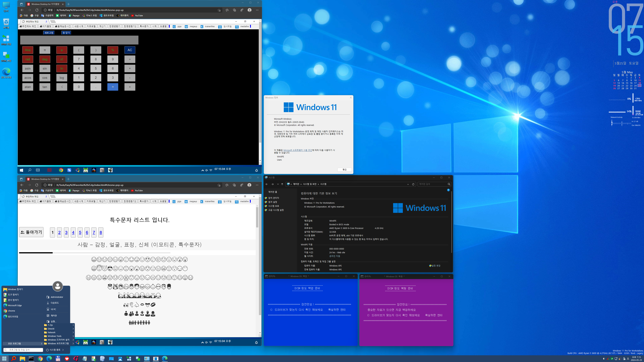Image resolution: width=644 pixels, height=362 pixels.
Task: Click 장치 관리자 in the System window sidebar
Action: [274, 198]
